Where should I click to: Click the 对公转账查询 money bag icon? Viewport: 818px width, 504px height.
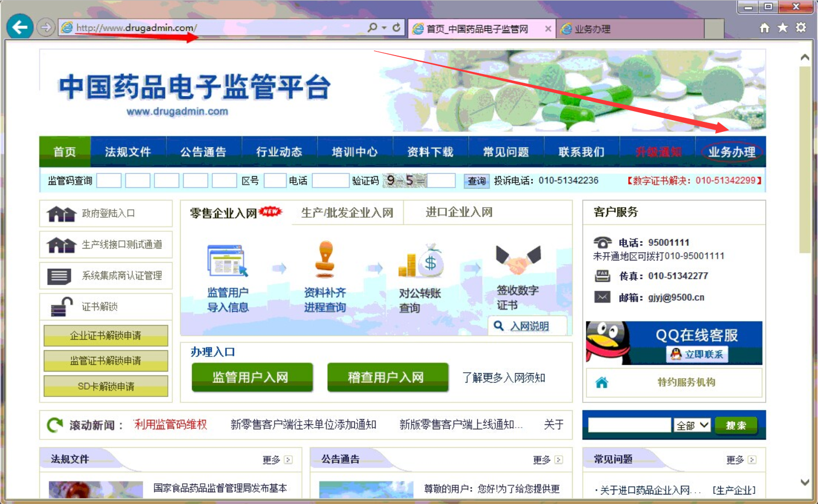tap(421, 261)
